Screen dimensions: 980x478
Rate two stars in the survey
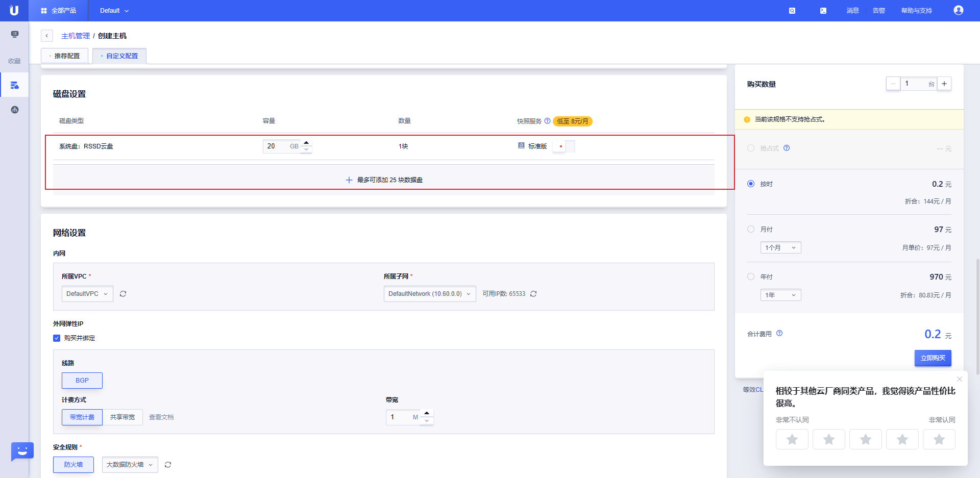829,439
